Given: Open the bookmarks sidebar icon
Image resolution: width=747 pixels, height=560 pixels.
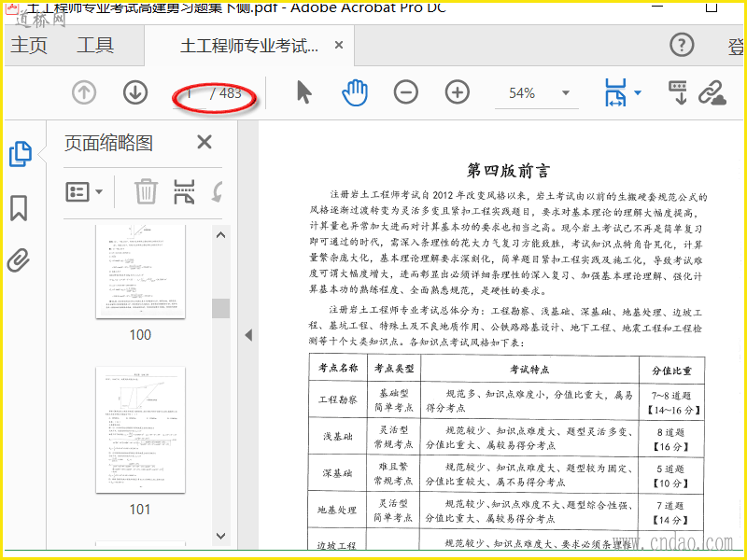Looking at the screenshot, I should click(x=19, y=208).
